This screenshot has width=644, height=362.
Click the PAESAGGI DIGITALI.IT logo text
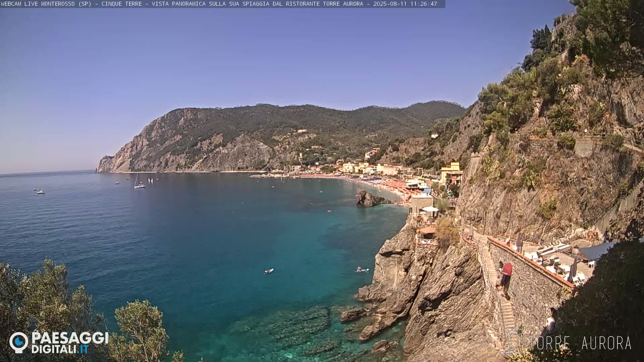coord(70,343)
